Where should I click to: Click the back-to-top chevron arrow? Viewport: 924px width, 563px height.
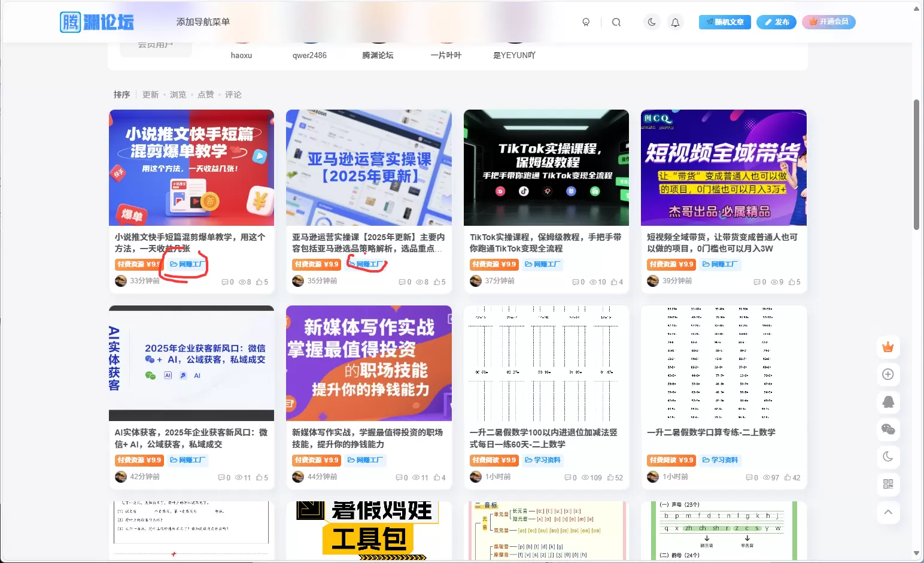click(888, 512)
